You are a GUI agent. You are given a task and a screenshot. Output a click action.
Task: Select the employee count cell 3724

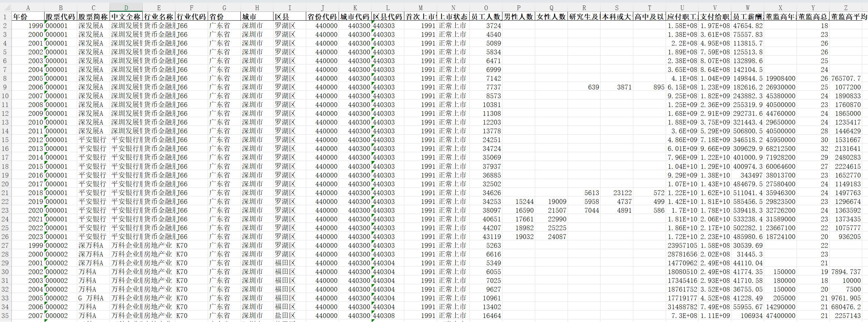486,26
